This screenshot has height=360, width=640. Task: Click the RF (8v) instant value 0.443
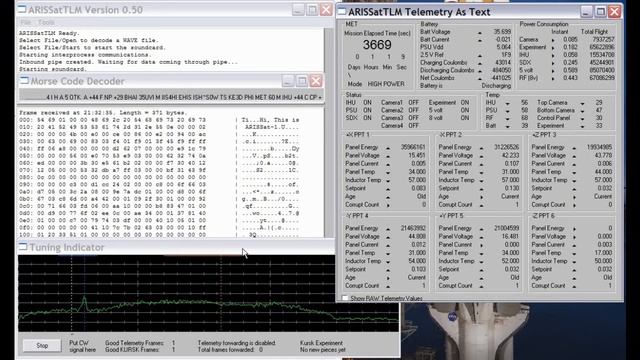point(570,78)
